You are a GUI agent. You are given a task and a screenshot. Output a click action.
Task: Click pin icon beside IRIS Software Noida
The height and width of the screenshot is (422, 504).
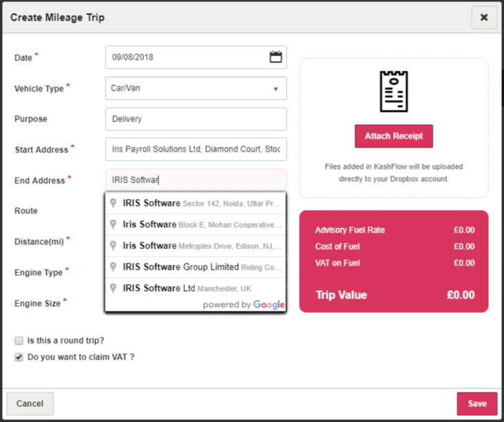(114, 204)
